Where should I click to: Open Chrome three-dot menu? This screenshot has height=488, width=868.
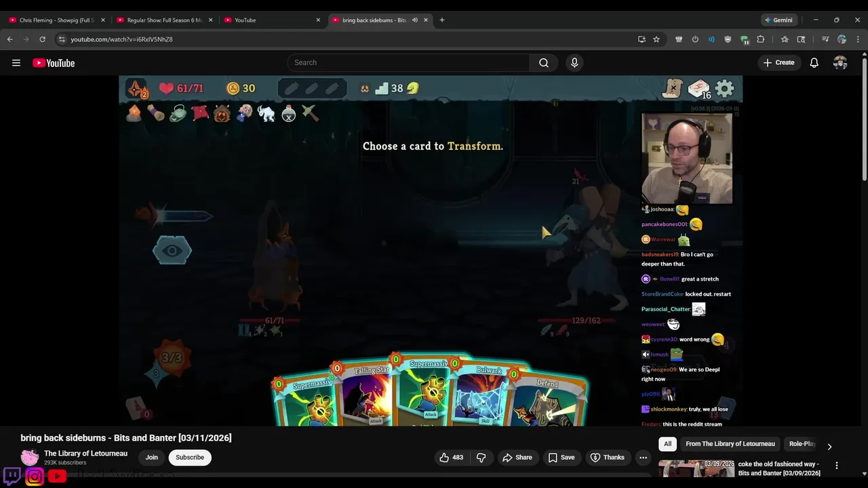click(x=858, y=39)
